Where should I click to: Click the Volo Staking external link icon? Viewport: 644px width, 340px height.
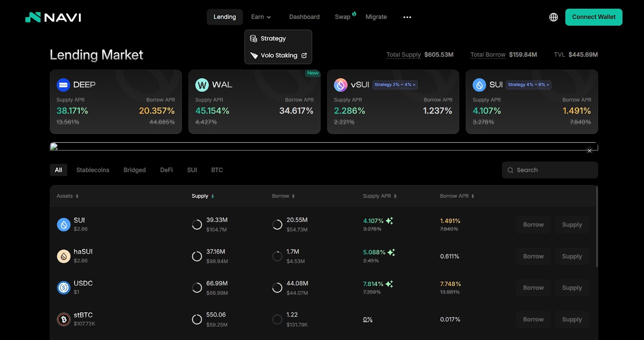pos(304,56)
